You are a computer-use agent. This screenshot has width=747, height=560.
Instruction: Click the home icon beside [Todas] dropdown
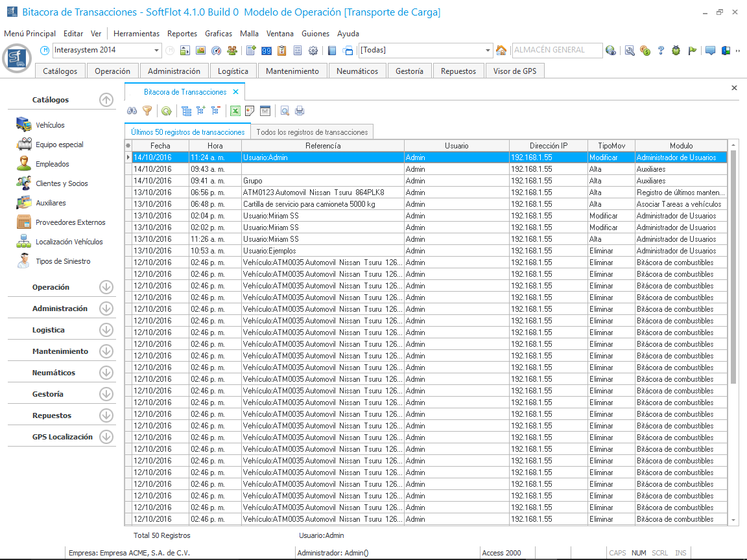(x=501, y=51)
